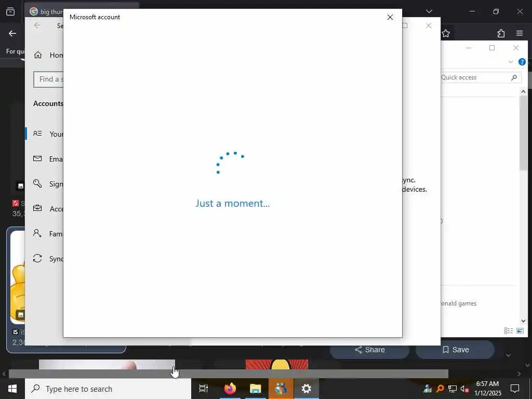
Task: Open the network tray icon
Action: pyautogui.click(x=453, y=389)
